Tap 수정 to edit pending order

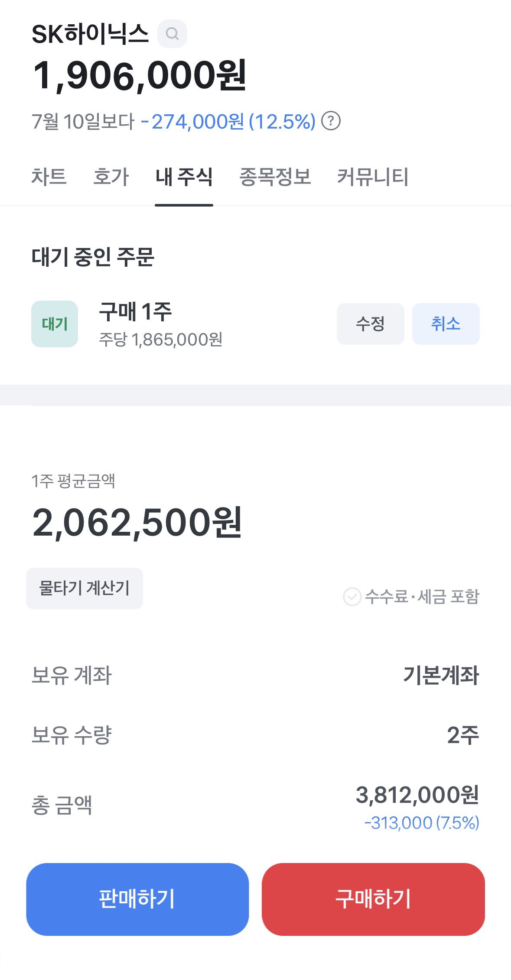point(371,324)
